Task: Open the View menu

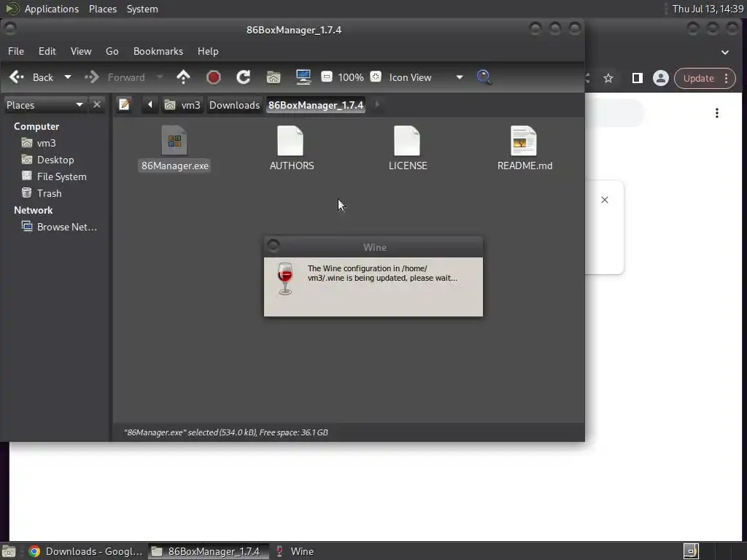Action: point(81,51)
